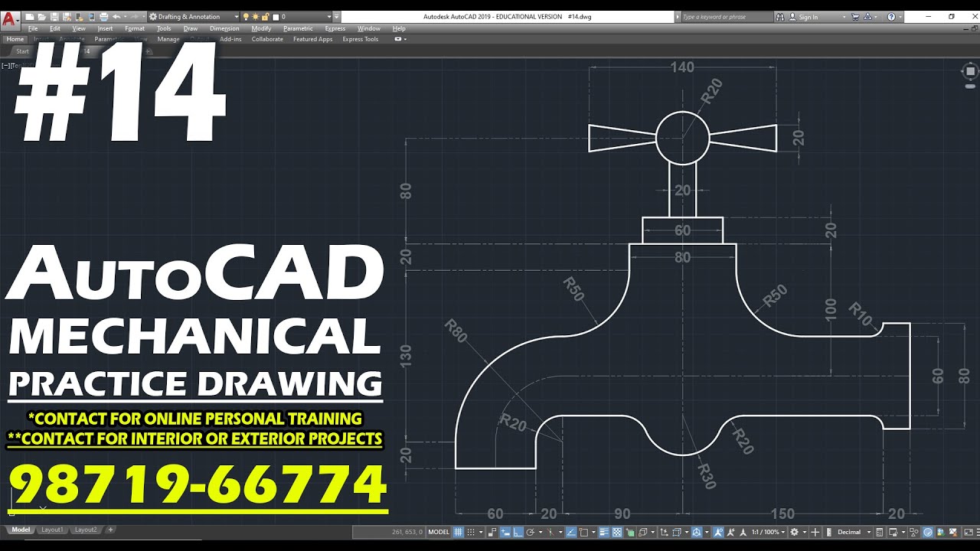Image resolution: width=980 pixels, height=551 pixels.
Task: Open the File menu
Action: 33,28
